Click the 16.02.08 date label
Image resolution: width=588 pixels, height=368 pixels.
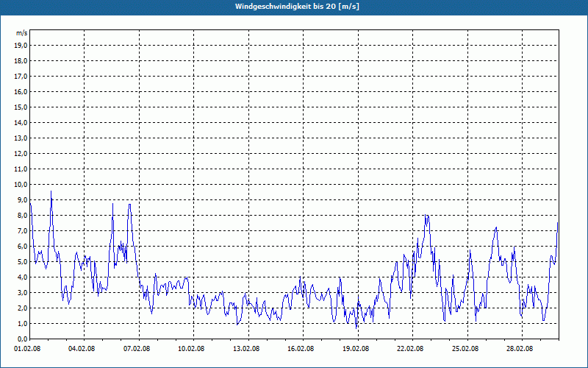(301, 348)
